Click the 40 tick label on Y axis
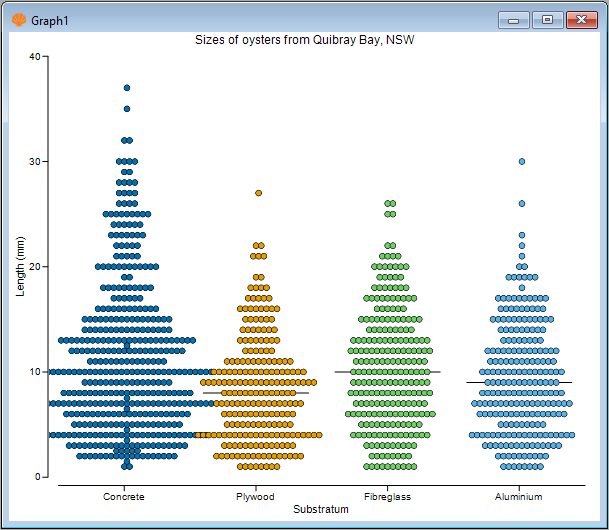The image size is (609, 530). [x=34, y=56]
